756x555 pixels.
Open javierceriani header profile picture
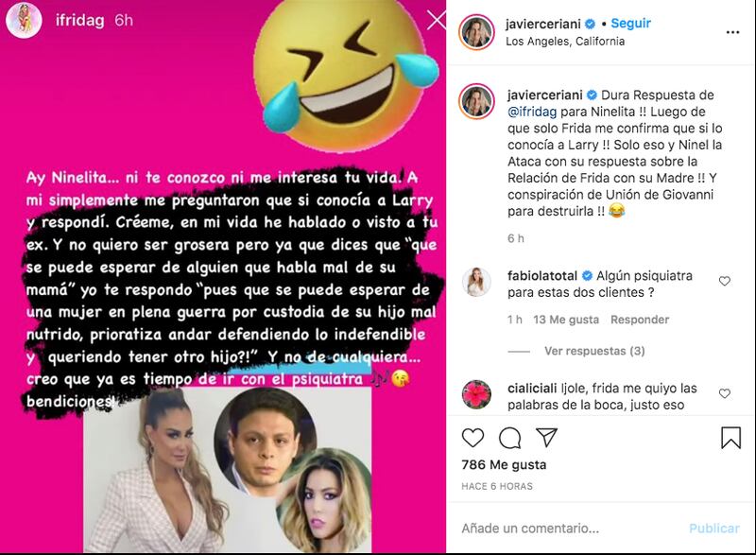coord(476,32)
